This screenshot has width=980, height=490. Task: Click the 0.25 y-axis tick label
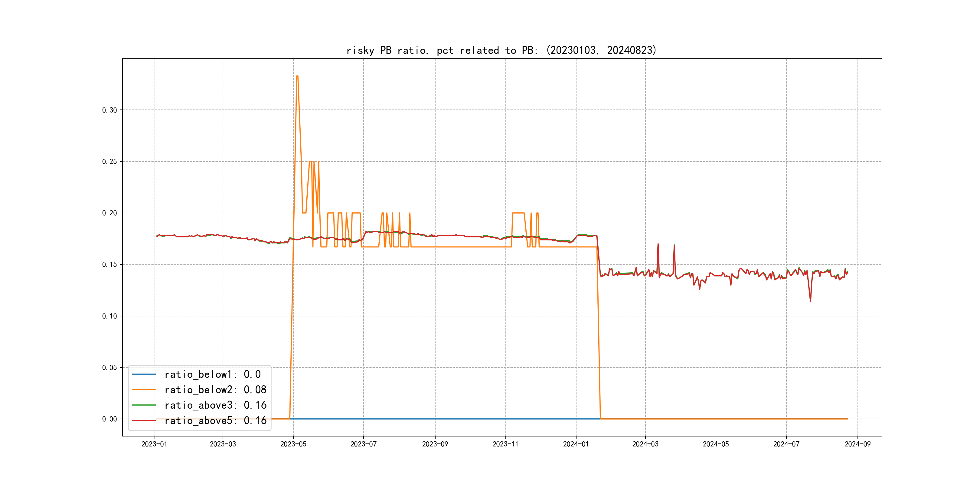109,162
